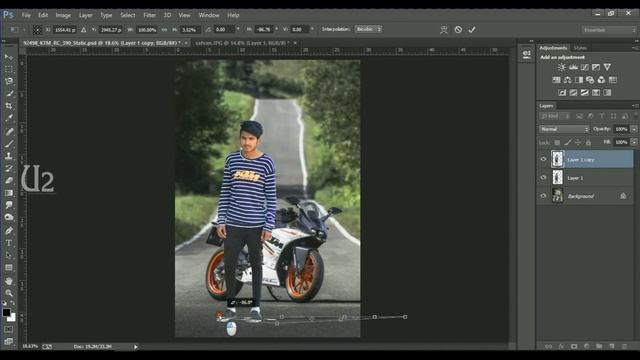
Task: Commit the transform with checkmark
Action: pos(472,29)
